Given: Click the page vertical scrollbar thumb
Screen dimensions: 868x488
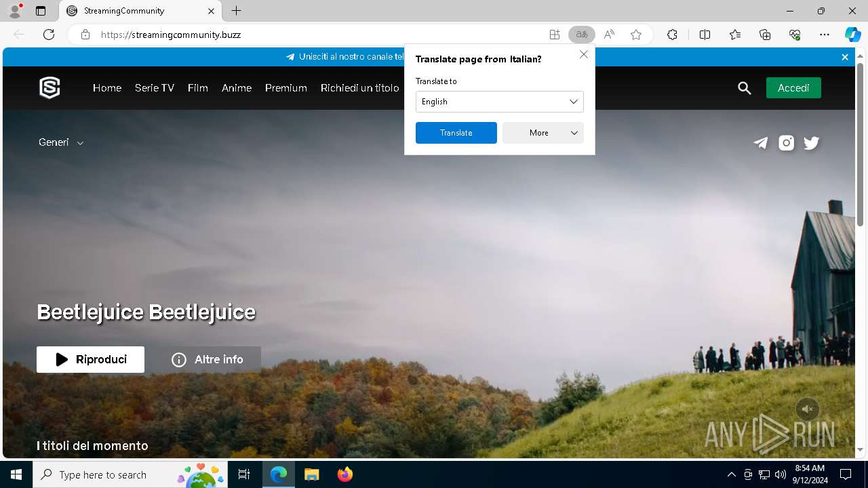Looking at the screenshot, I should (861, 145).
